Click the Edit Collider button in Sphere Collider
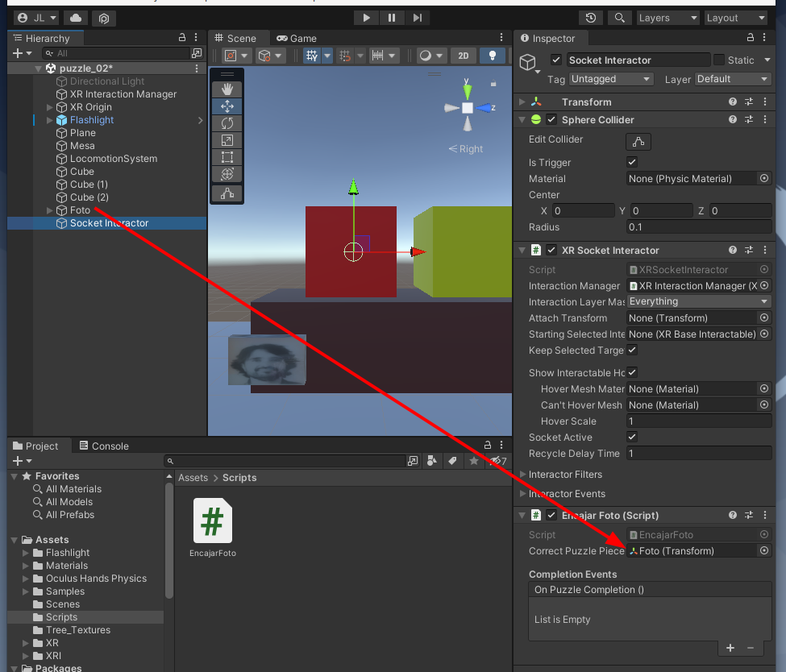Screen dimensions: 786x672 tap(636, 139)
